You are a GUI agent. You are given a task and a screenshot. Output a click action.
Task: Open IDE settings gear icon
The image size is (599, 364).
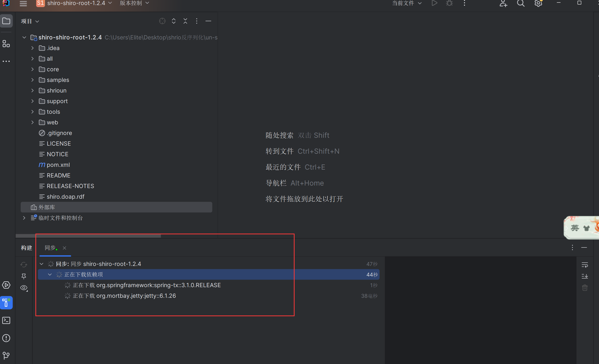click(x=538, y=4)
